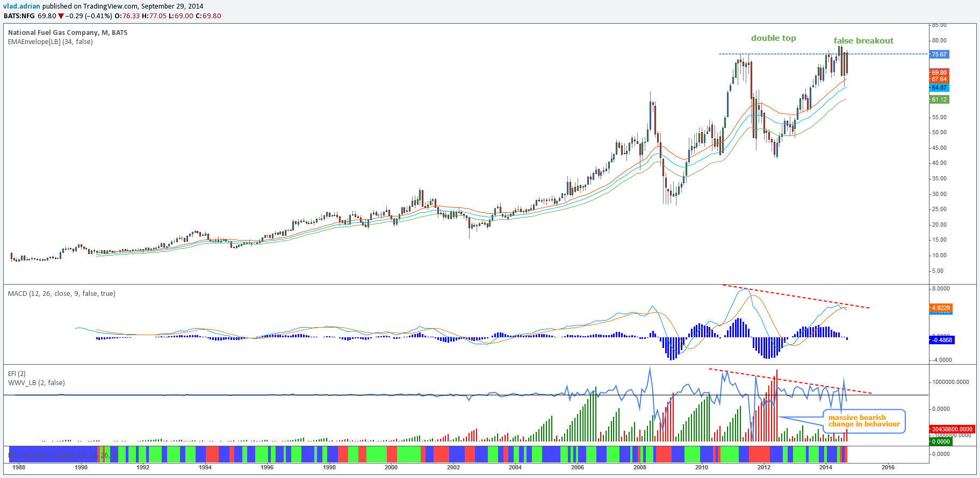Click the MACD (12, 26, close, 9) indicator label
Image resolution: width=980 pixels, height=478 pixels.
pos(62,293)
